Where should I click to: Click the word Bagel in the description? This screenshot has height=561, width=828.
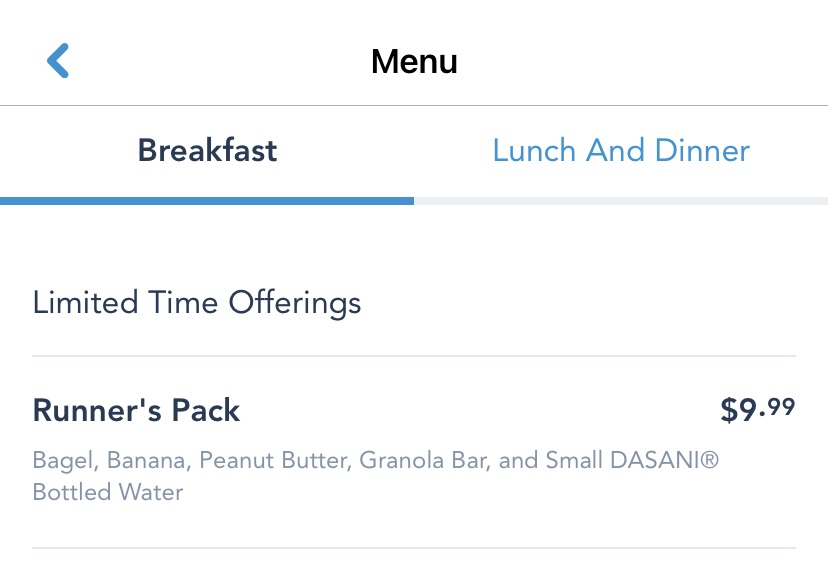click(60, 461)
